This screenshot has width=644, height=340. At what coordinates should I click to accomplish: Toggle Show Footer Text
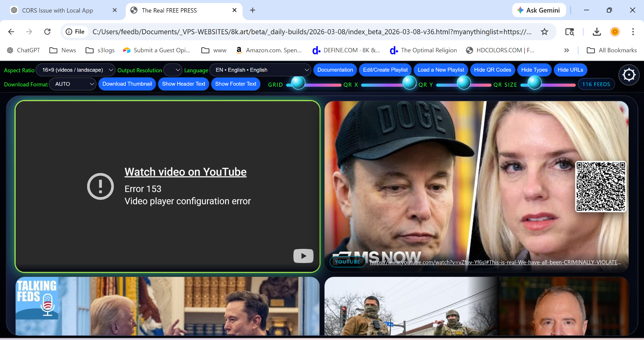236,84
